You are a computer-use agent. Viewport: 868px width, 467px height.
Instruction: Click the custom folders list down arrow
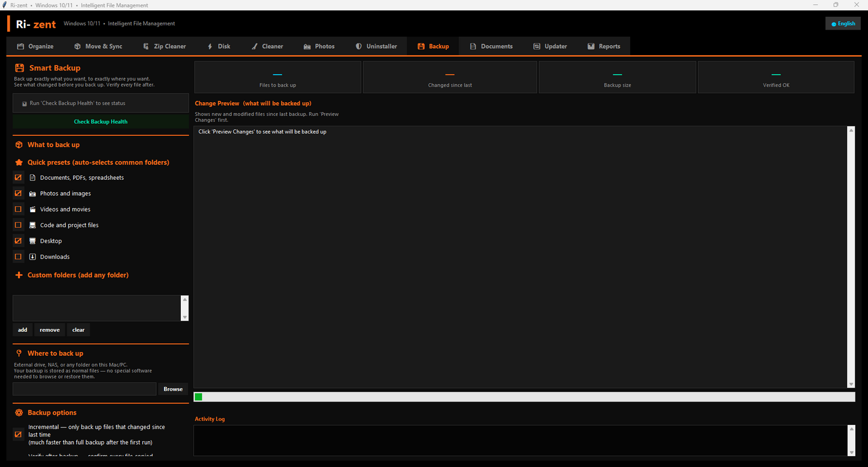(x=185, y=317)
